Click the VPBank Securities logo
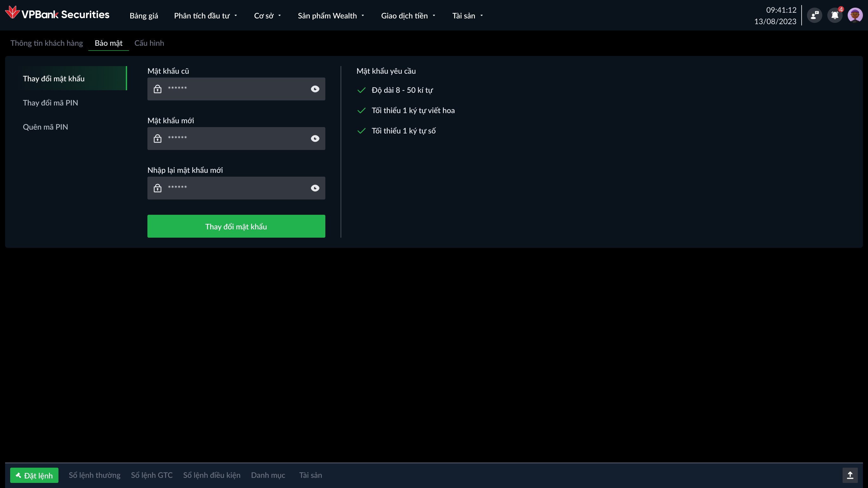The image size is (868, 488). pyautogui.click(x=57, y=14)
